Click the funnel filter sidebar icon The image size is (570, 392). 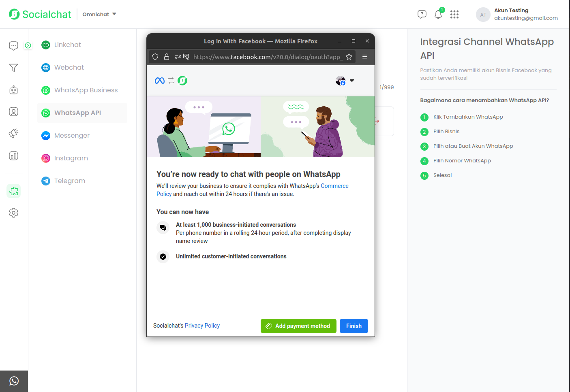point(13,68)
